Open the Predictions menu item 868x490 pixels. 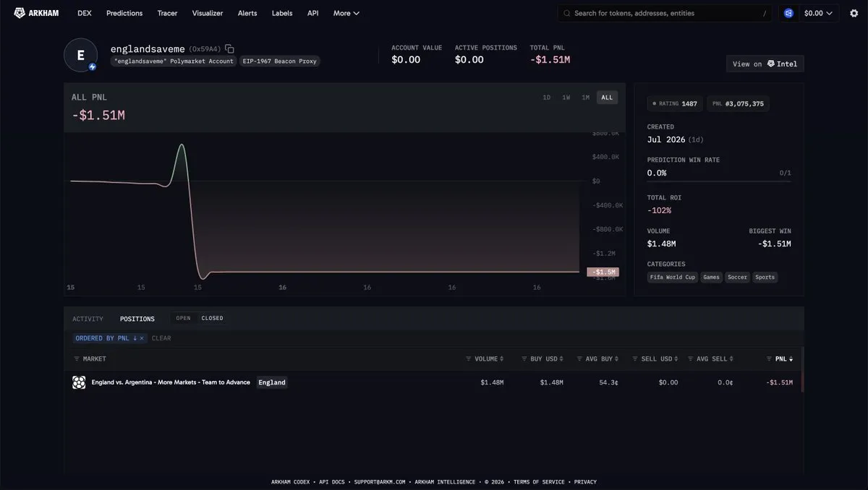pyautogui.click(x=124, y=13)
